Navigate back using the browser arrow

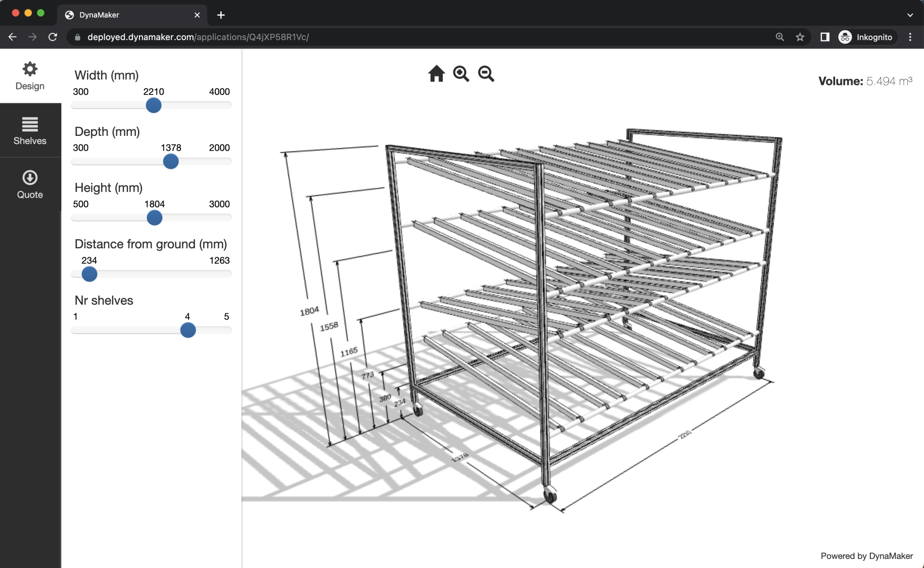pyautogui.click(x=12, y=37)
